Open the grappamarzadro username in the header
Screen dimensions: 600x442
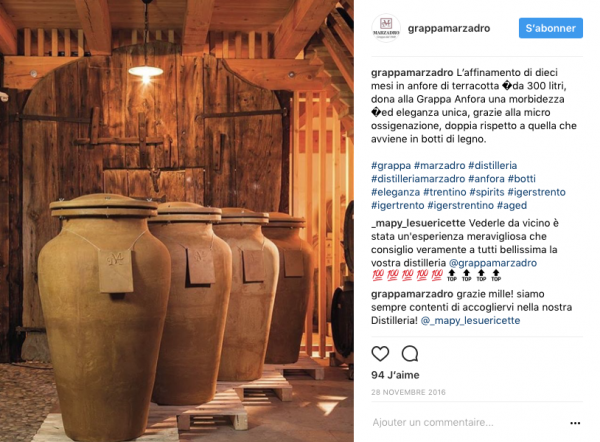[x=449, y=28]
